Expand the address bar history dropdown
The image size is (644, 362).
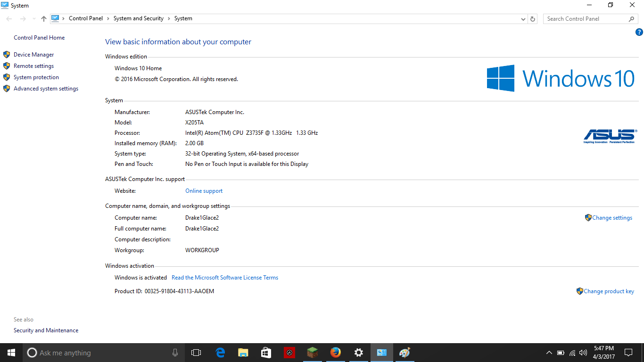pyautogui.click(x=523, y=19)
